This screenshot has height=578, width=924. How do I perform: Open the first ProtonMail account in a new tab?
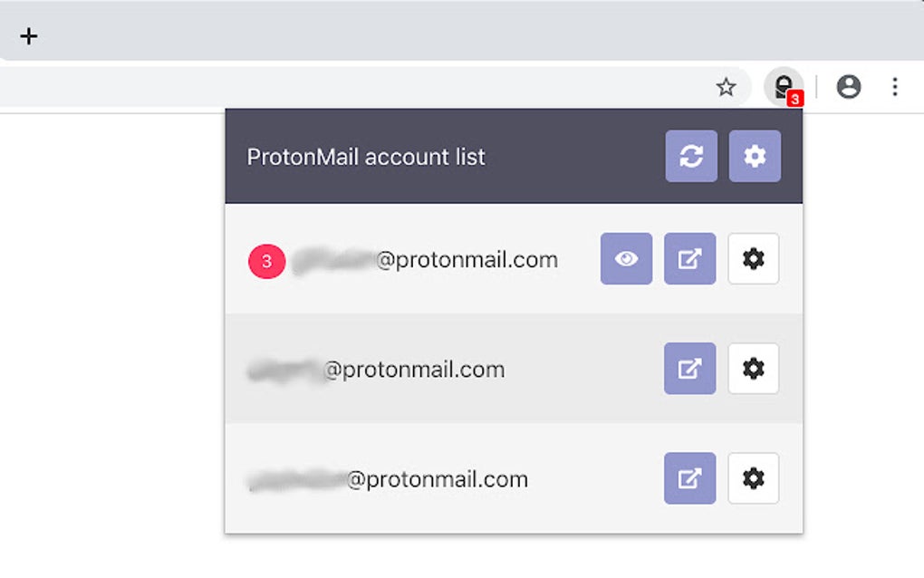coord(689,259)
